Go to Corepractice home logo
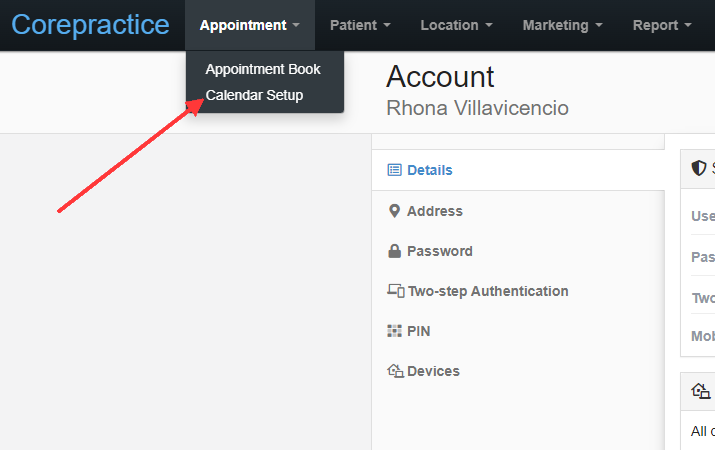The width and height of the screenshot is (715, 450). tap(90, 25)
